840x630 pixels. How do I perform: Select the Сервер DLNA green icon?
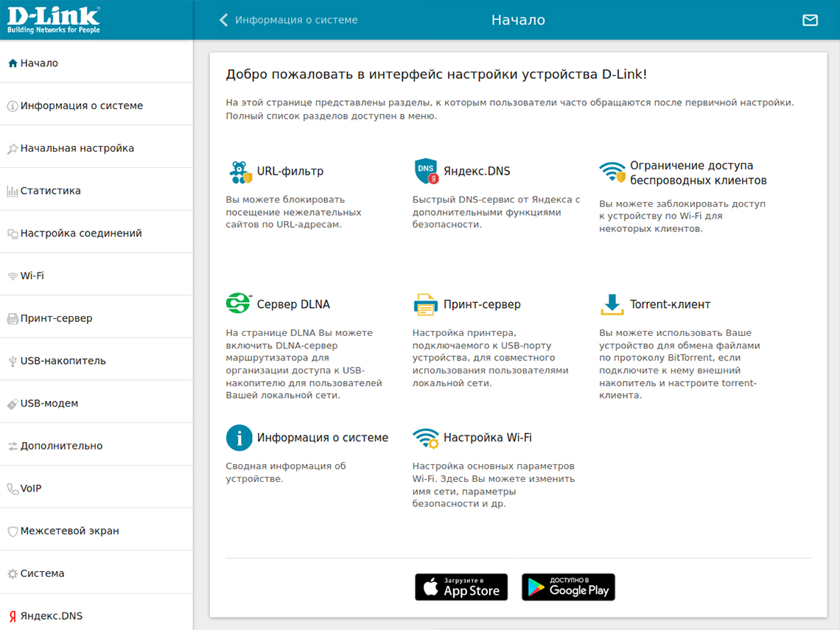tap(239, 304)
